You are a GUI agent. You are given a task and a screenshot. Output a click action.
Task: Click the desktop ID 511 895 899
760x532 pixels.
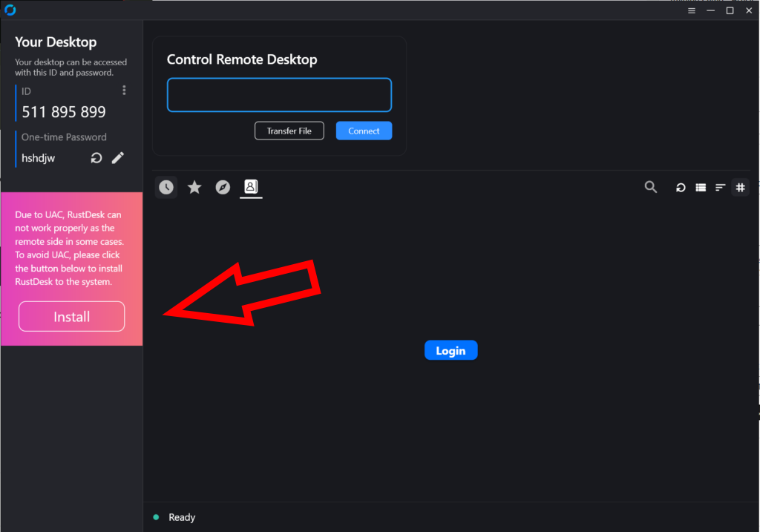pyautogui.click(x=64, y=112)
